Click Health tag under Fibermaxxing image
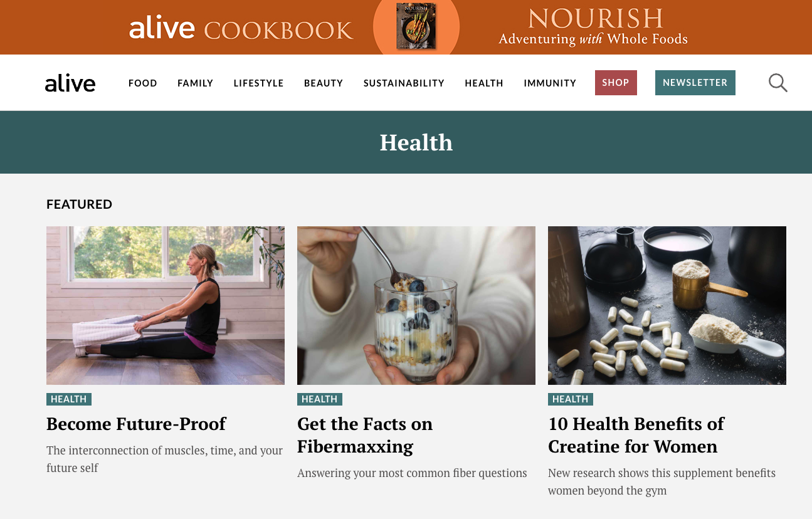The height and width of the screenshot is (519, 812). coord(320,399)
